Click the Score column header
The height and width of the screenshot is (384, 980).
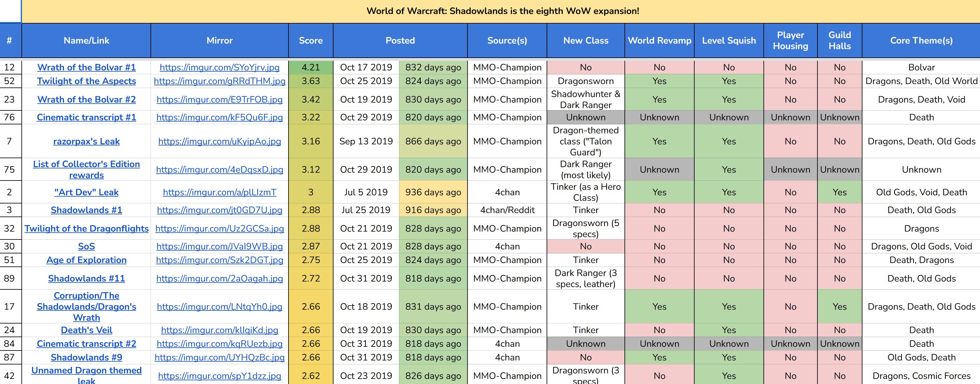tap(311, 40)
